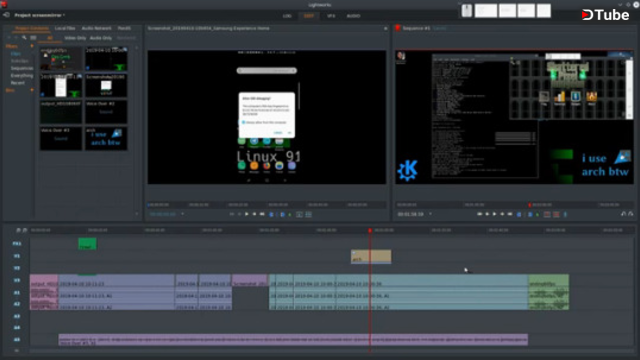Mark out point in source viewer
The height and width of the screenshot is (360, 640).
(282, 214)
